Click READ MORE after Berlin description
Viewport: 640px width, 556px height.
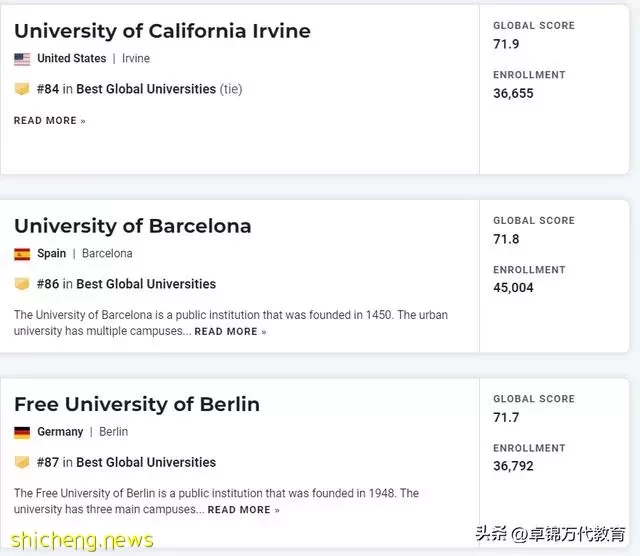pos(243,510)
